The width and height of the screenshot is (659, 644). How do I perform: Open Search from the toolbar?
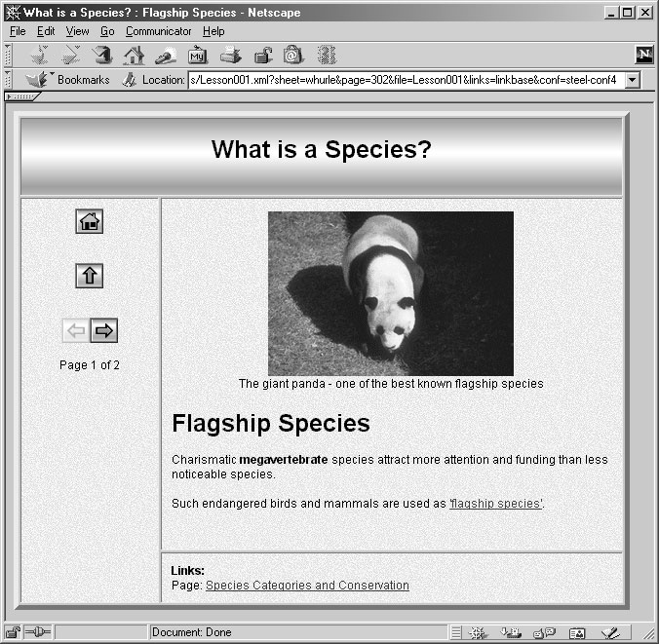165,56
